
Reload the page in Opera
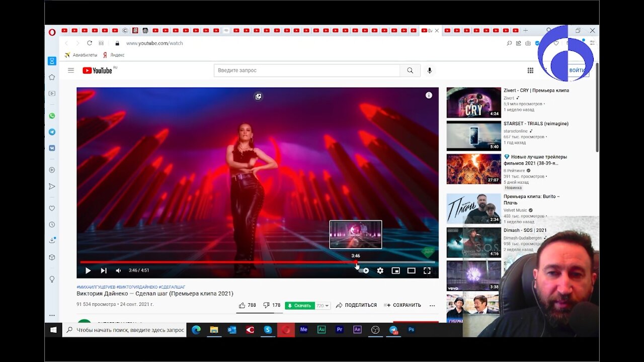(x=90, y=43)
